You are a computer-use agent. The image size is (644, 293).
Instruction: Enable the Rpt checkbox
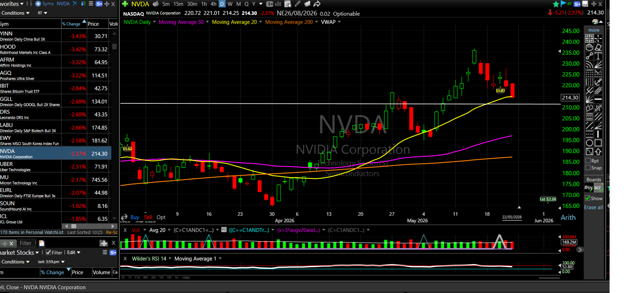(x=588, y=161)
